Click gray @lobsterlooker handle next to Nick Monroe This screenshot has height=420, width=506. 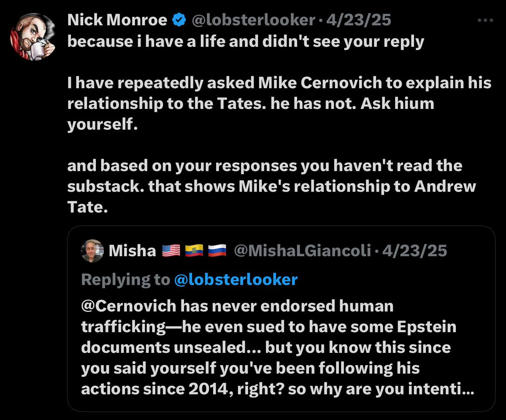(254, 20)
